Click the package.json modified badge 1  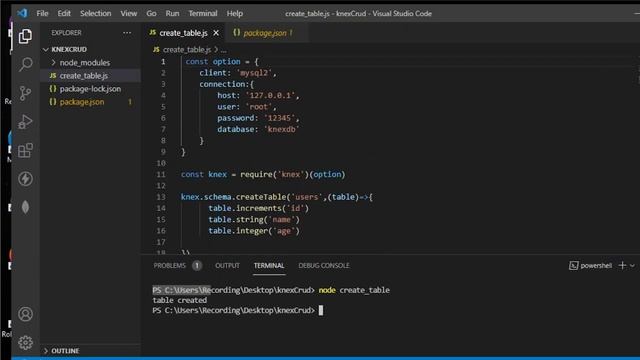coord(130,102)
